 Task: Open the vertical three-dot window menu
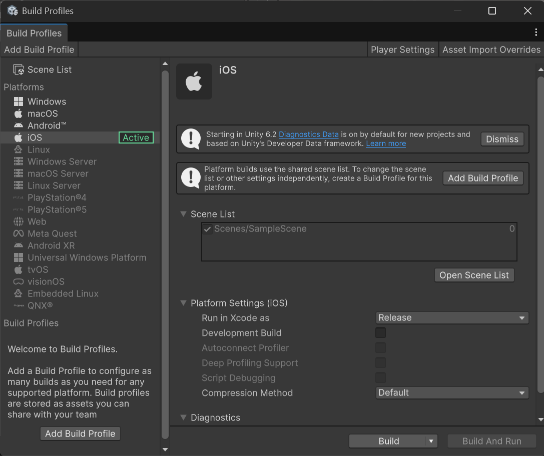536,32
